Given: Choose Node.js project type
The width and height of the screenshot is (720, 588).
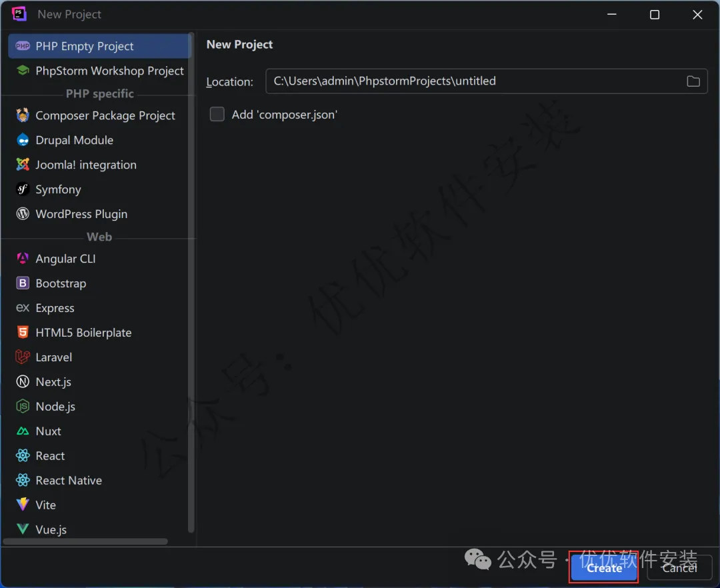Looking at the screenshot, I should tap(99, 406).
